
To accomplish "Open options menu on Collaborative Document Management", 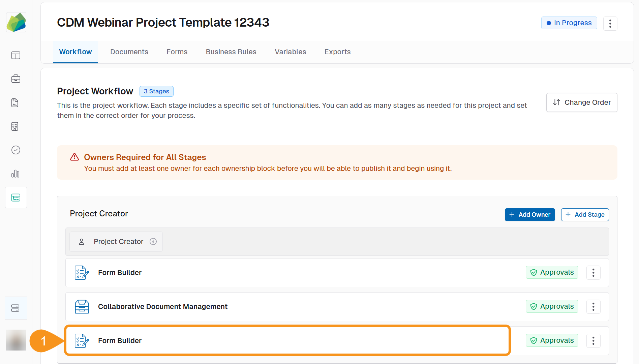I will coord(594,307).
